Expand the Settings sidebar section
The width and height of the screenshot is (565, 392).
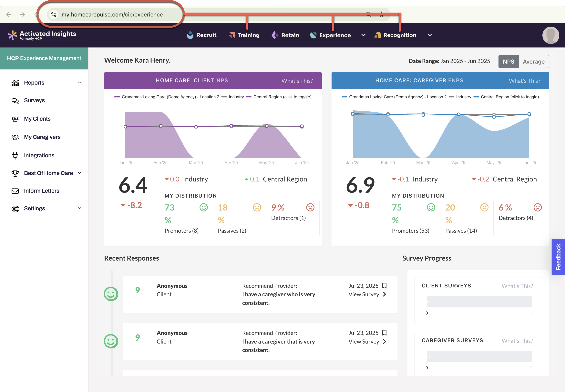[79, 208]
